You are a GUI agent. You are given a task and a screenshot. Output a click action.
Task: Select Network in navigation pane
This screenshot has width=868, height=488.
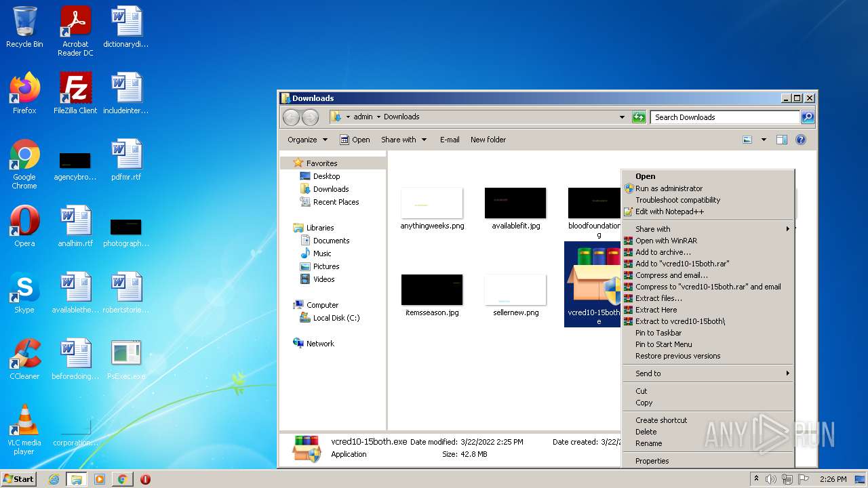tap(320, 344)
